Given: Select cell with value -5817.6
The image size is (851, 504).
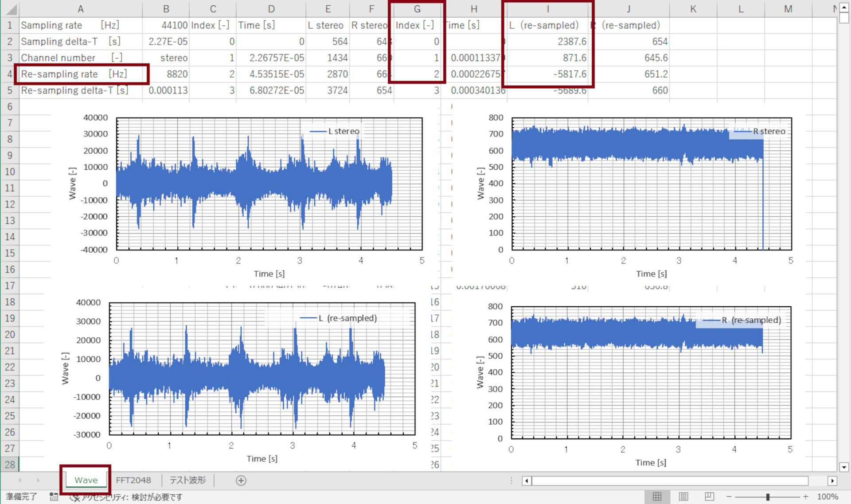Looking at the screenshot, I should click(547, 74).
